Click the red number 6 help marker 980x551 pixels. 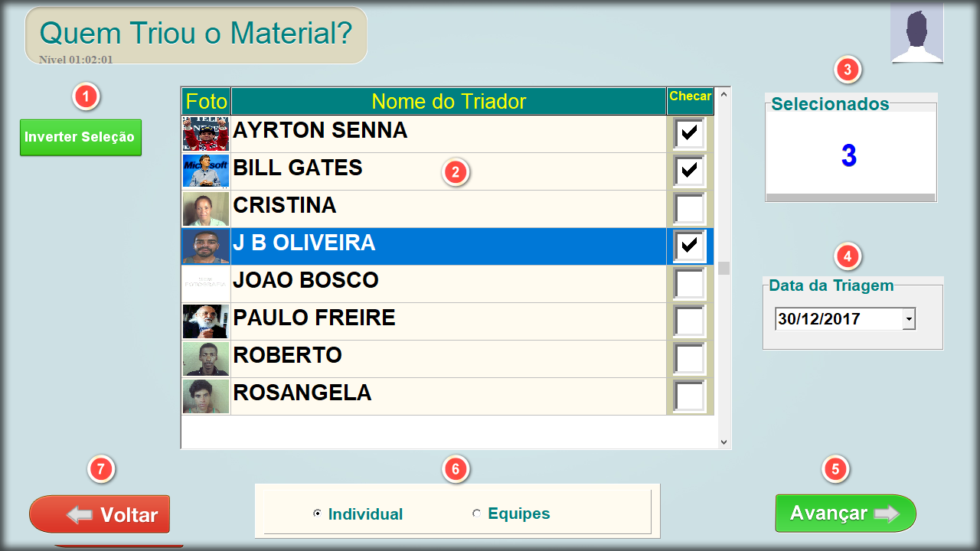[456, 469]
